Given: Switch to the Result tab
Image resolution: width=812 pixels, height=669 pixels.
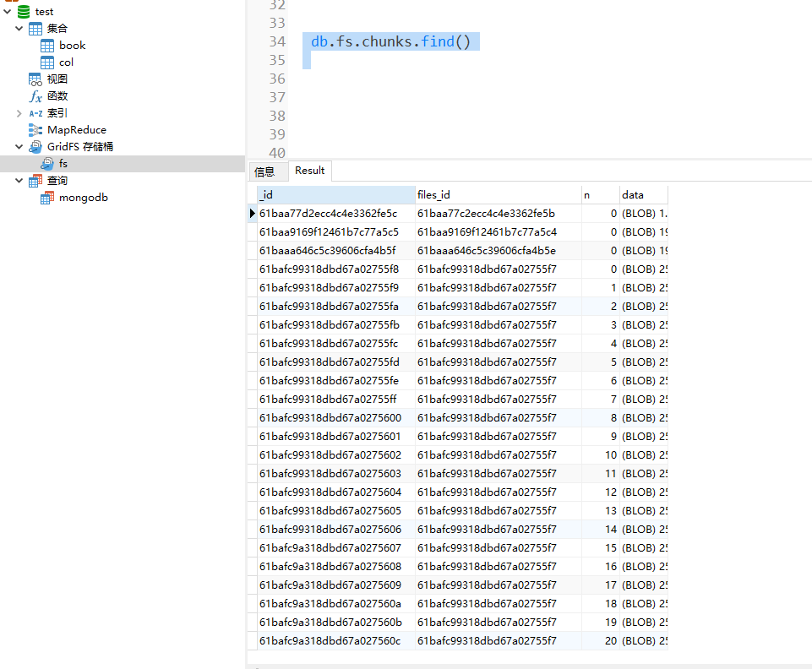Looking at the screenshot, I should pos(310,171).
